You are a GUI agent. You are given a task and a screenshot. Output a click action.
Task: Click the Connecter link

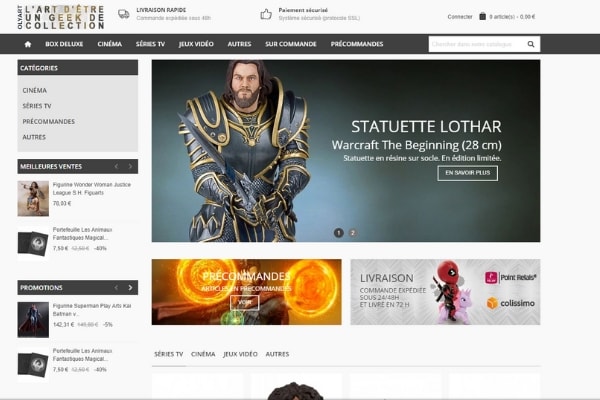[x=460, y=17]
